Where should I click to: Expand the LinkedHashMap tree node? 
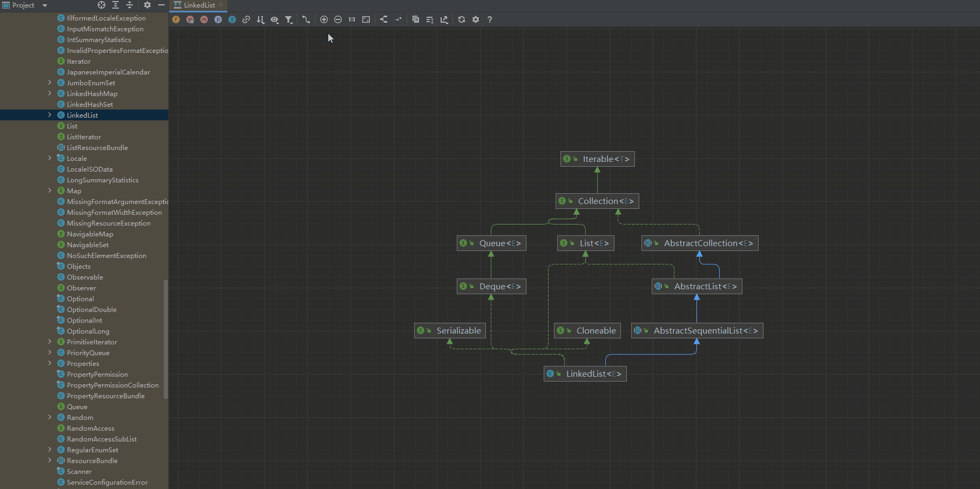tap(50, 93)
